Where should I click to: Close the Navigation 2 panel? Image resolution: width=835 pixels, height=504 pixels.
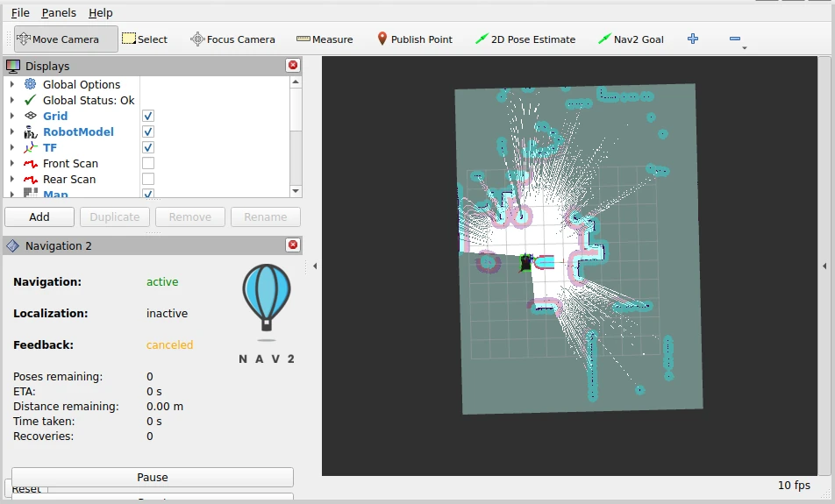[293, 245]
